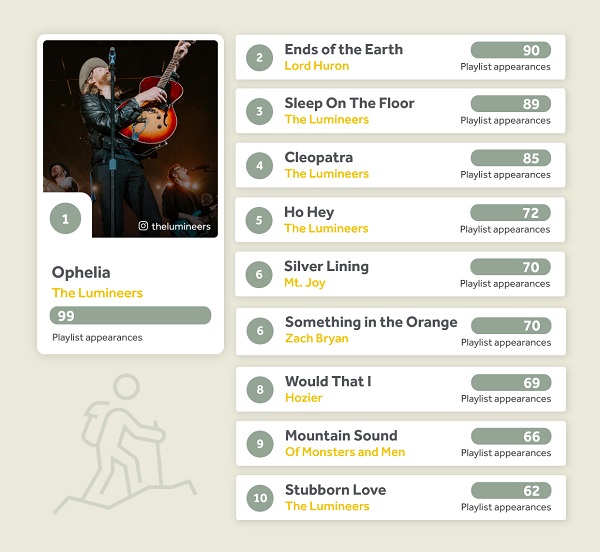The width and height of the screenshot is (600, 552).
Task: Click the Ophelia song title
Action: [81, 273]
